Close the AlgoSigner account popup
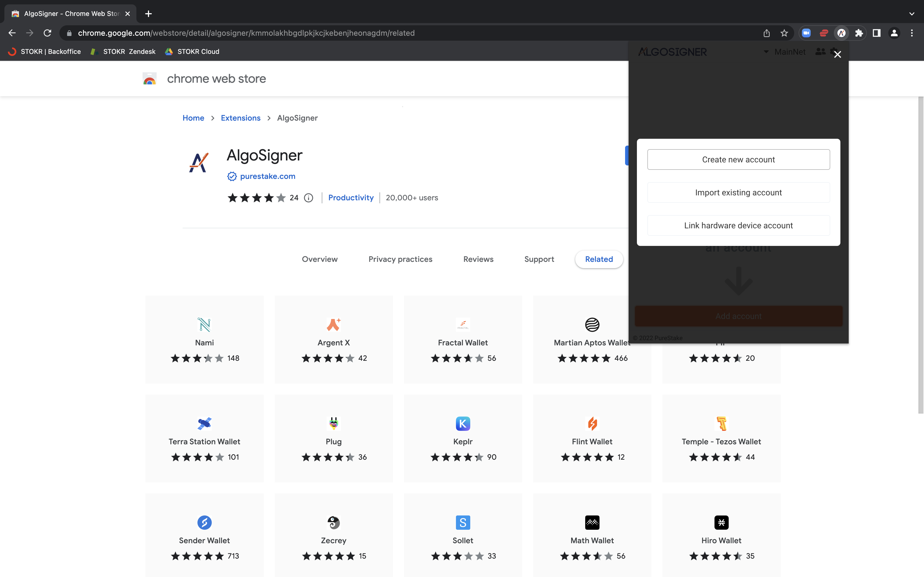Image resolution: width=924 pixels, height=577 pixels. [x=838, y=55]
